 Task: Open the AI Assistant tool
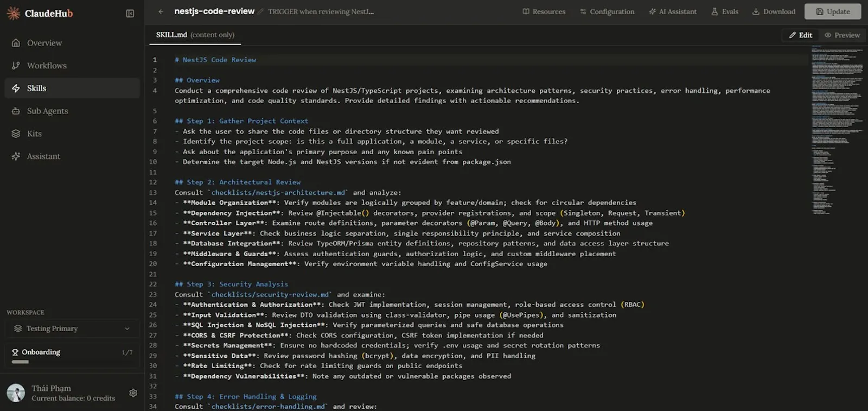click(x=673, y=11)
